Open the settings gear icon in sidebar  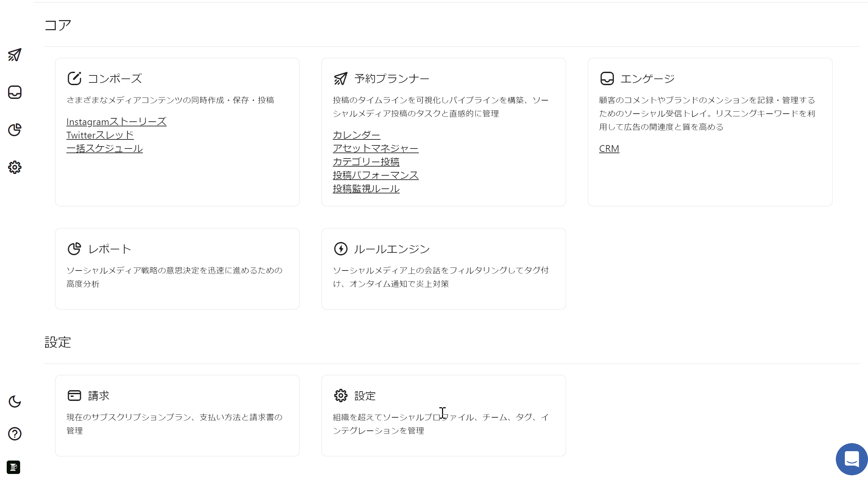14,167
